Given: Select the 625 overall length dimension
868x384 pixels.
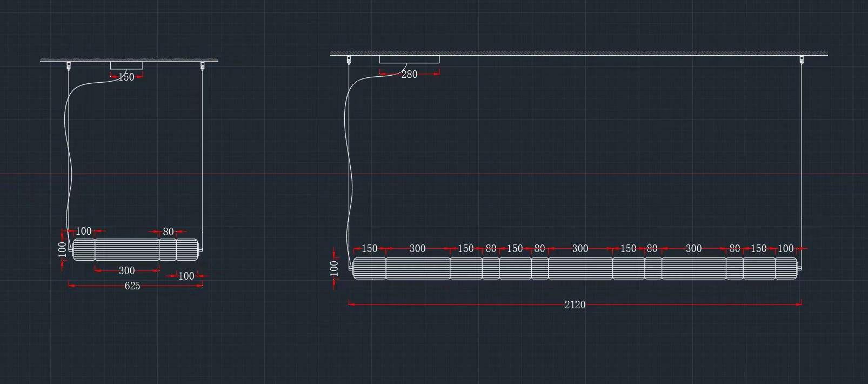Looking at the screenshot, I should 132,286.
